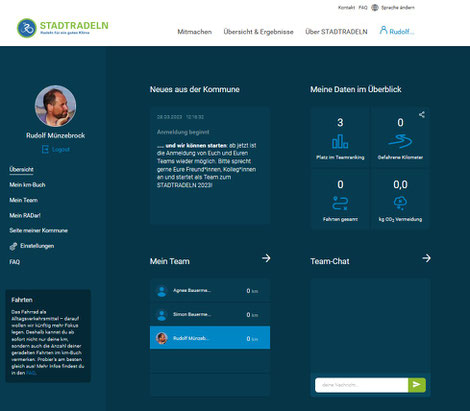Open Mein Team in the sidebar
This screenshot has width=470, height=411.
pos(23,200)
